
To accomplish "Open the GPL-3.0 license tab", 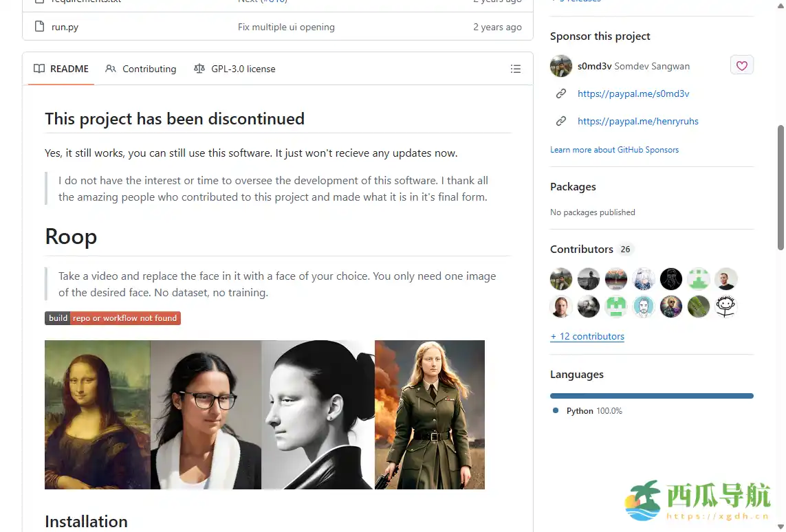I will click(234, 69).
